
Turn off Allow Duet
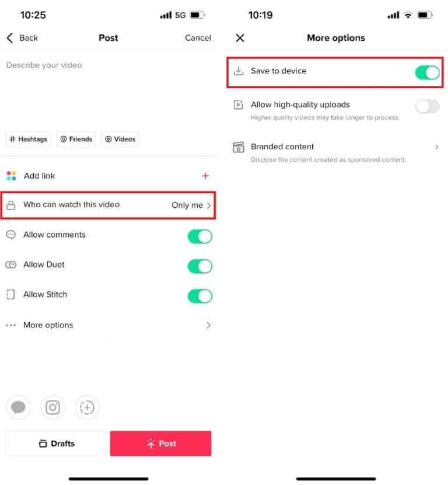tap(200, 266)
